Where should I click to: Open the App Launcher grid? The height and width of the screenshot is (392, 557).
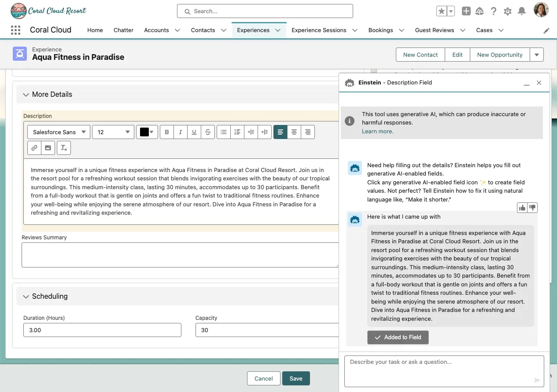[x=15, y=30]
